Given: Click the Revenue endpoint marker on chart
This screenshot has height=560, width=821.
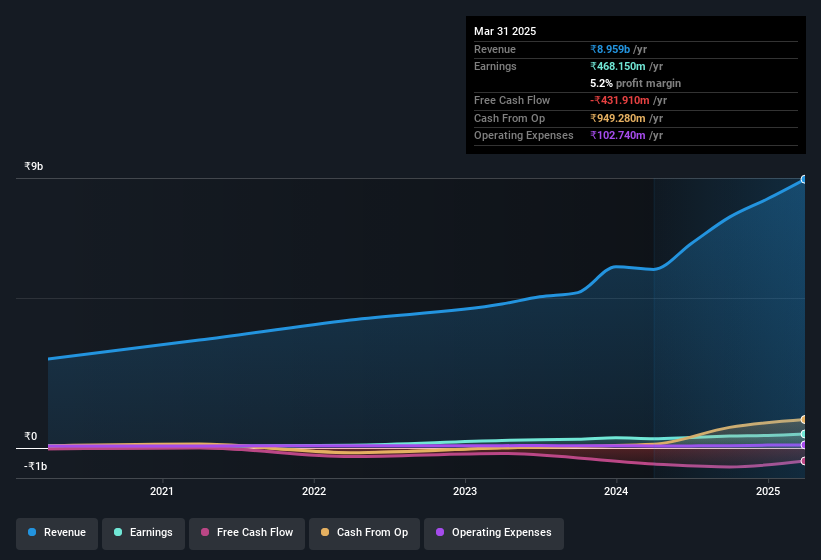Looking at the screenshot, I should click(804, 180).
